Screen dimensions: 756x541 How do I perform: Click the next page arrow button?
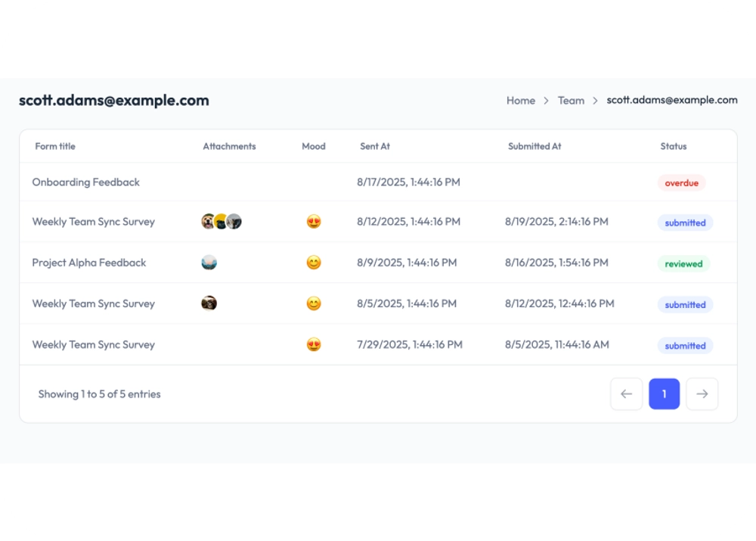pyautogui.click(x=702, y=393)
